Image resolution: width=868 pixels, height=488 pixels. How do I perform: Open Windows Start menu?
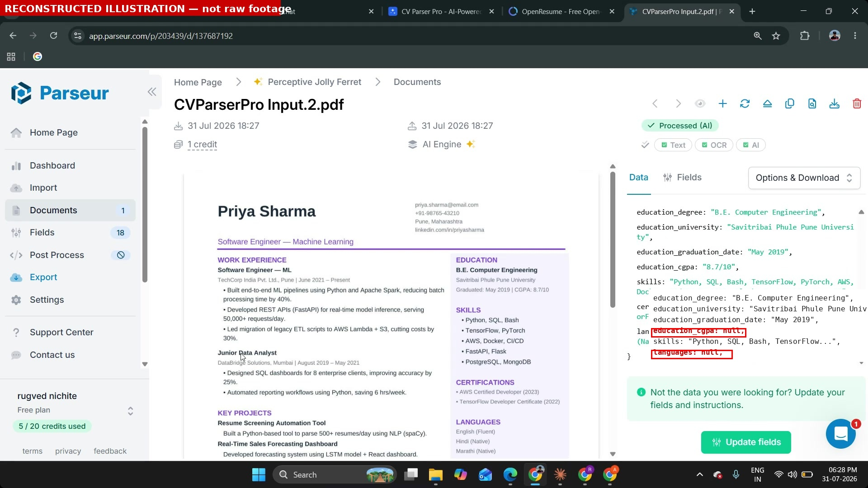(x=259, y=474)
